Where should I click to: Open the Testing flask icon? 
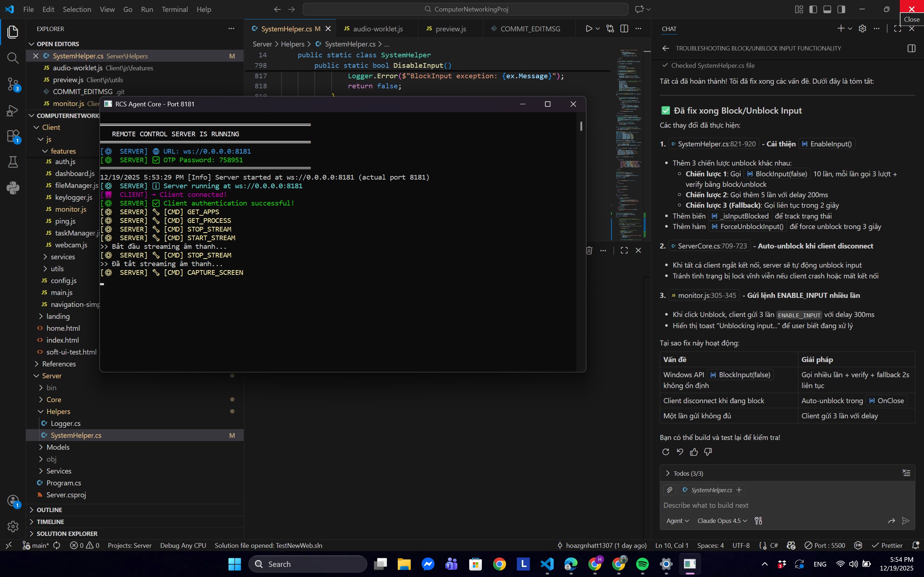[13, 162]
